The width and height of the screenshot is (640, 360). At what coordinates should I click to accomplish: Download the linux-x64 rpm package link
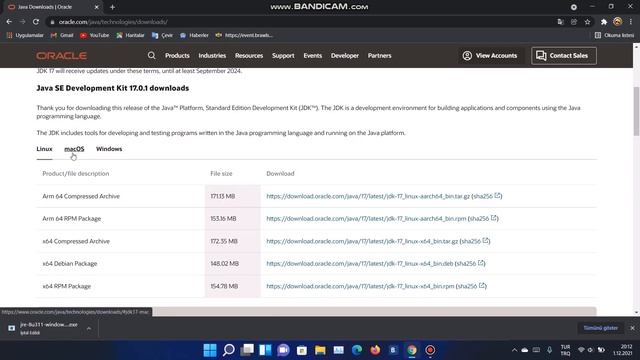pos(360,286)
